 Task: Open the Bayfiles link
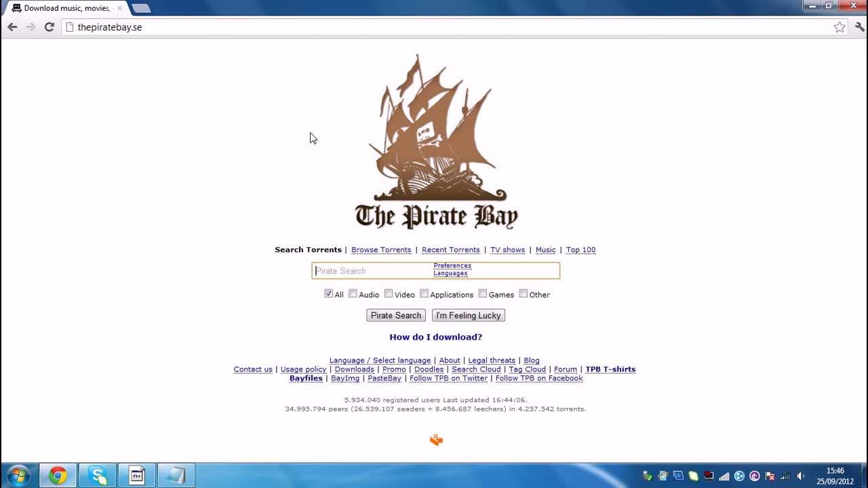306,378
